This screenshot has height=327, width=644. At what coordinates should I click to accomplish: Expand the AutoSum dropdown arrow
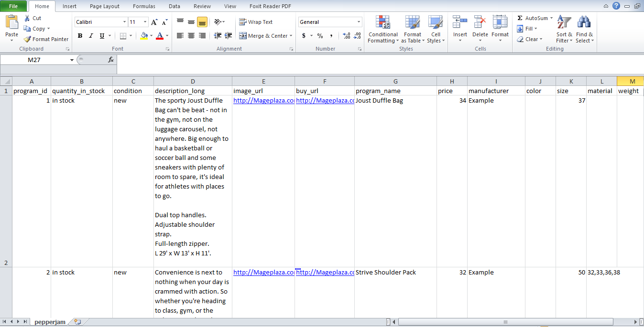pos(551,18)
